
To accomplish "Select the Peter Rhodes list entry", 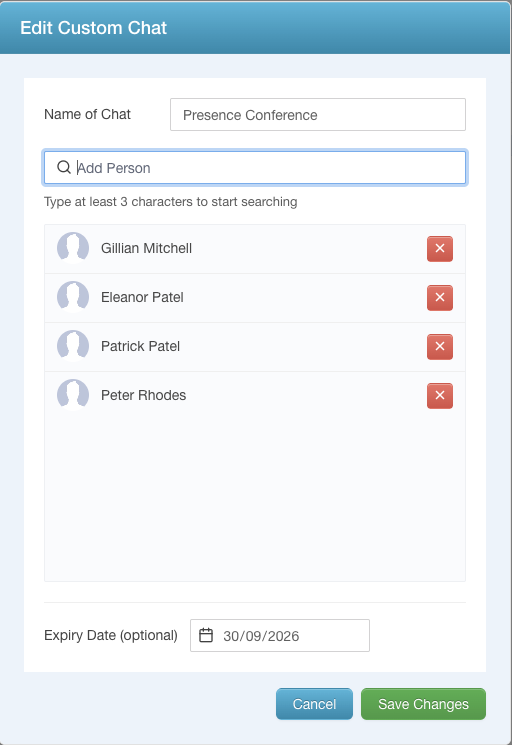I will [x=255, y=396].
